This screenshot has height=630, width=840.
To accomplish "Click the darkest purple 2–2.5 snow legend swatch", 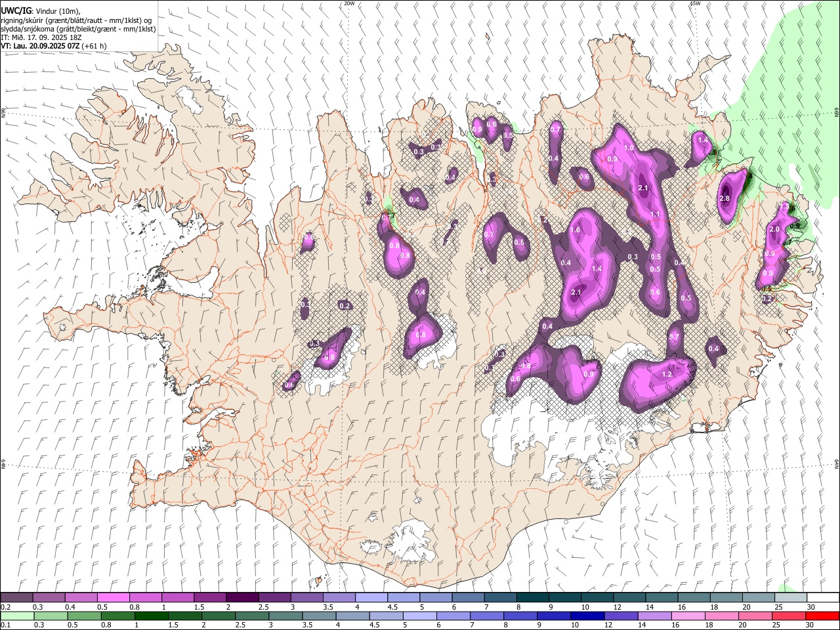I will tap(242, 597).
